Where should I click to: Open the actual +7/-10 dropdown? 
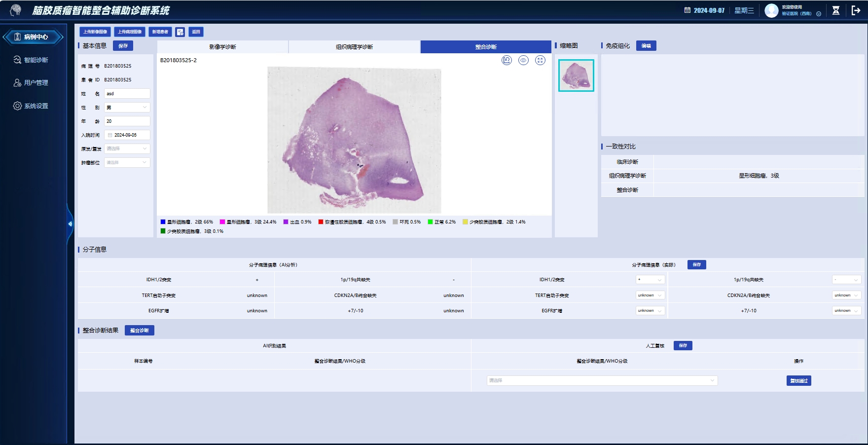tap(847, 311)
